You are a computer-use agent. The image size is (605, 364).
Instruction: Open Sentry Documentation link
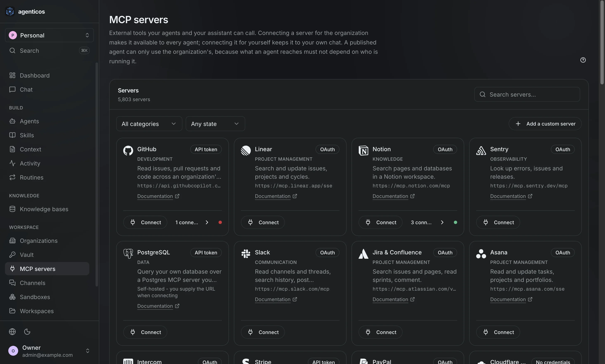[x=511, y=196]
